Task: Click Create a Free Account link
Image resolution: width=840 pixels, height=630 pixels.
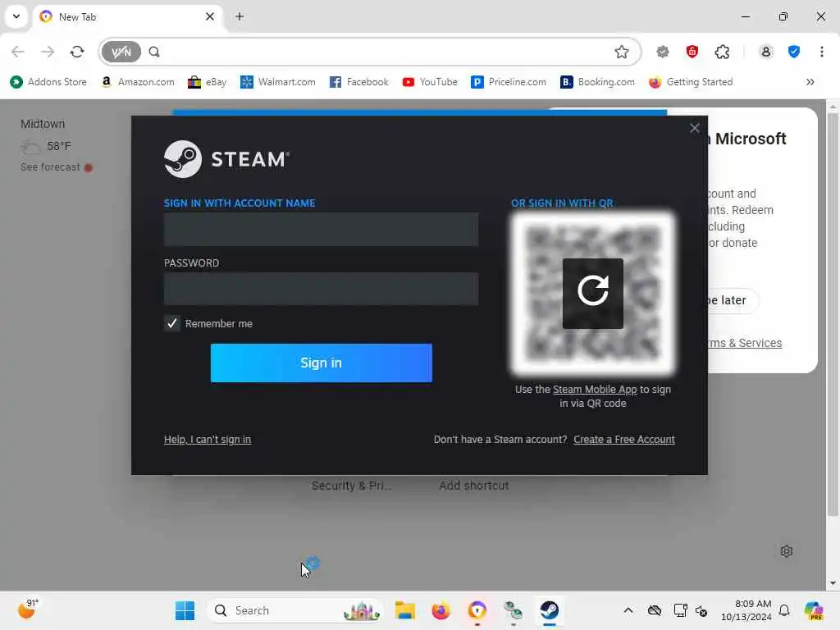Action: point(624,440)
